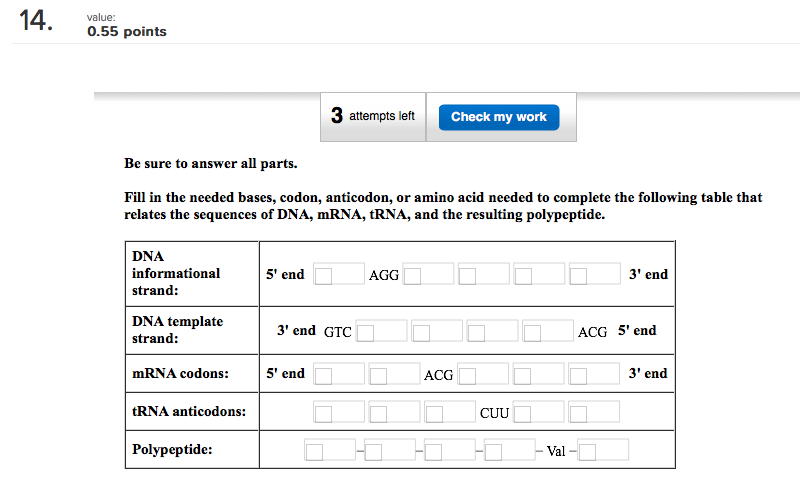Select first input box in DNA informational strand row

pos(339,274)
